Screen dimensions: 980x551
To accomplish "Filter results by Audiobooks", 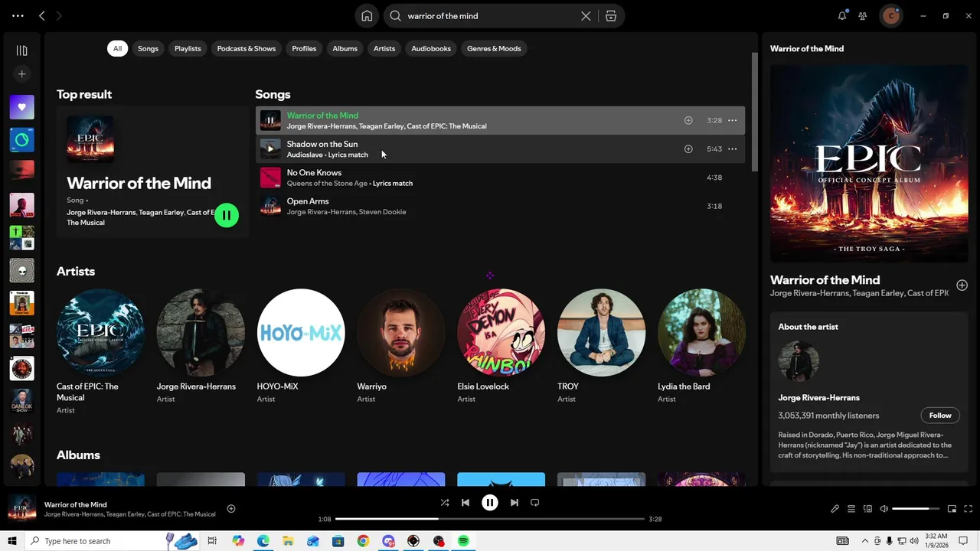I will click(431, 48).
